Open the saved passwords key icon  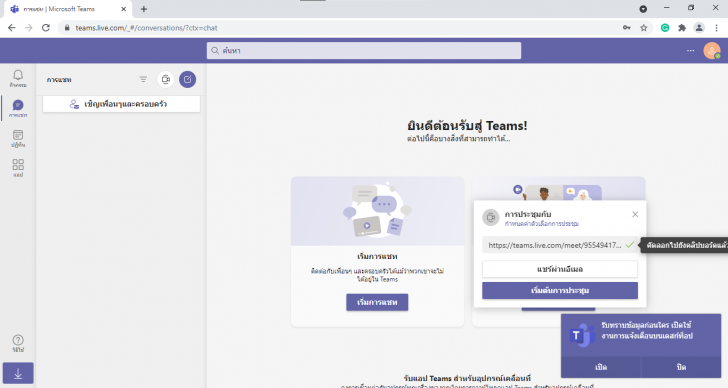[x=627, y=28]
